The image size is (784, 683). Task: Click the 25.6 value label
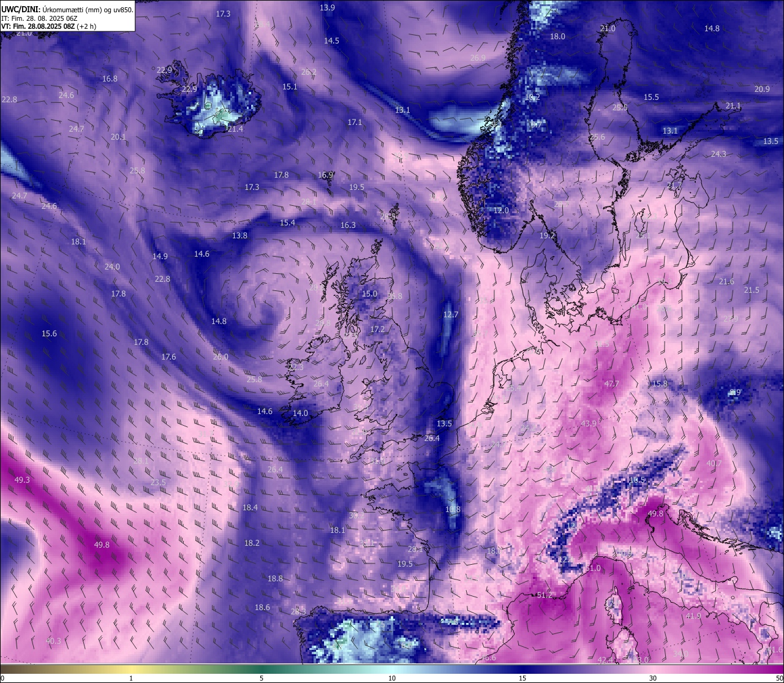tap(597, 137)
